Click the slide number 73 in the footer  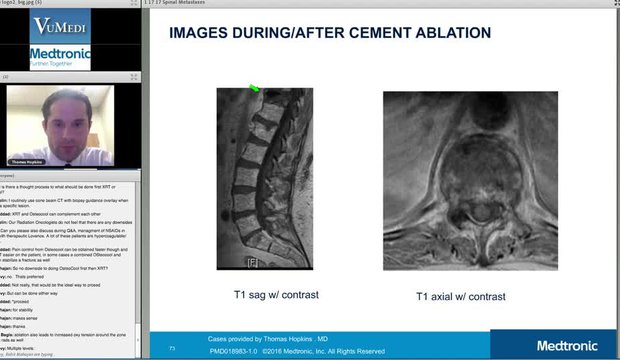point(172,349)
